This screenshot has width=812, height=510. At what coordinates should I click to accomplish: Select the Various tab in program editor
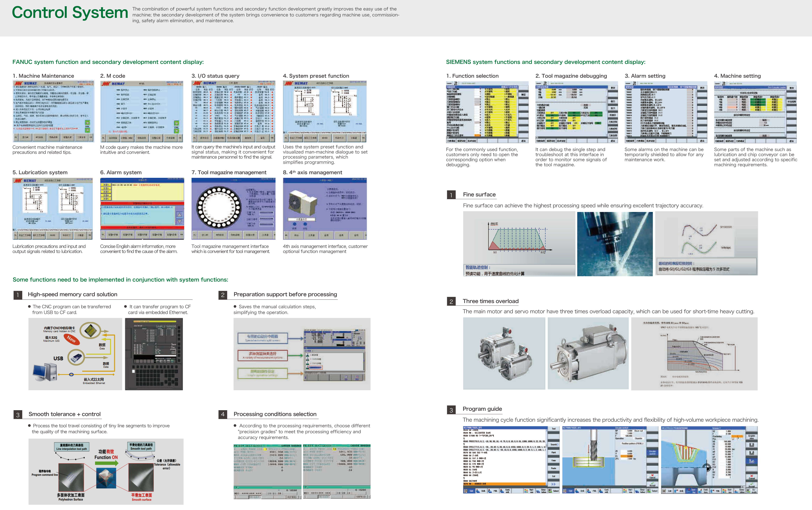coord(529,491)
